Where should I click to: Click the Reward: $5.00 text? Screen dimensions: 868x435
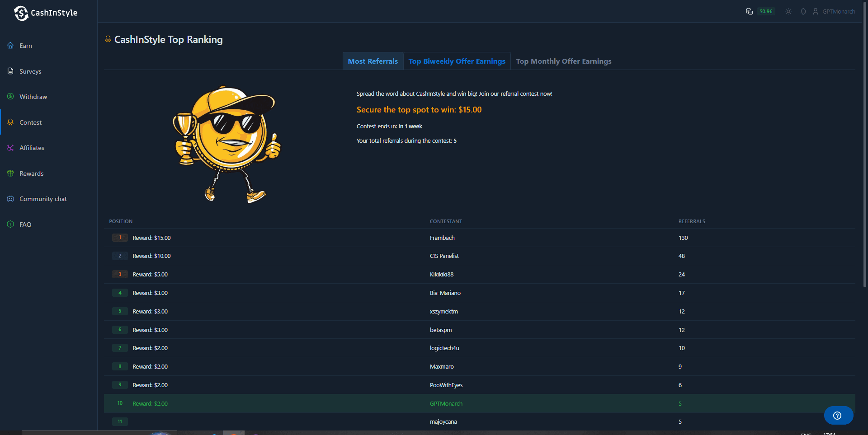[x=150, y=274]
